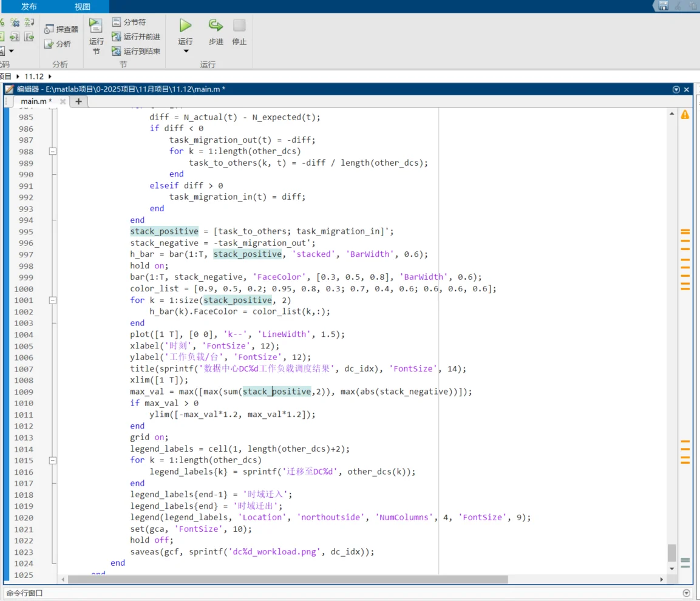Click max_val at start of line 1009
Screen dimensions: 700x601
[x=147, y=392]
